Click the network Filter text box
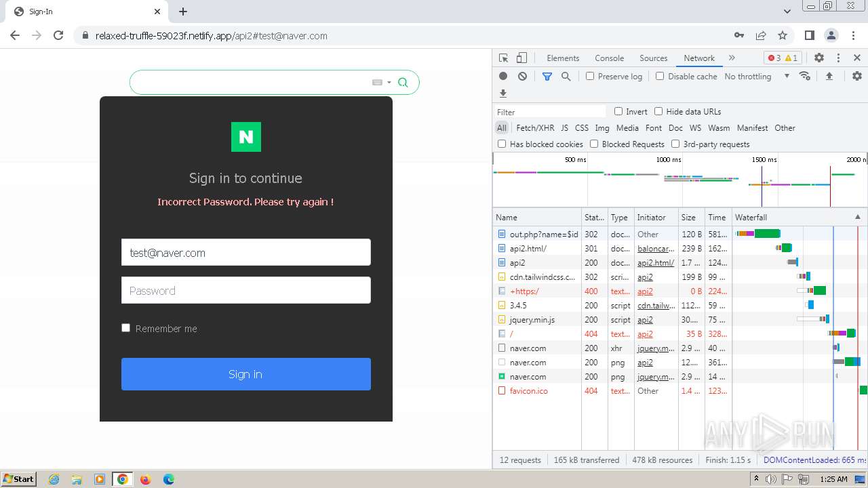 (550, 112)
